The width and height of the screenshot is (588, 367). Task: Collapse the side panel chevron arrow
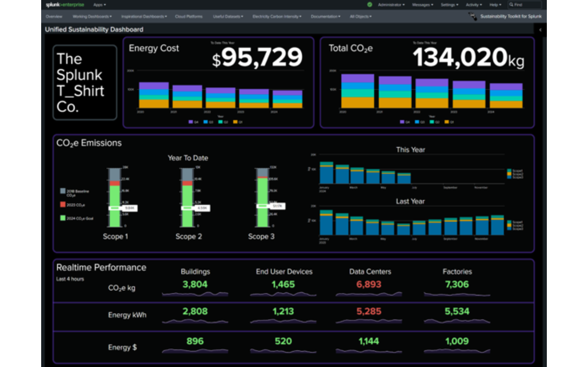pyautogui.click(x=540, y=30)
